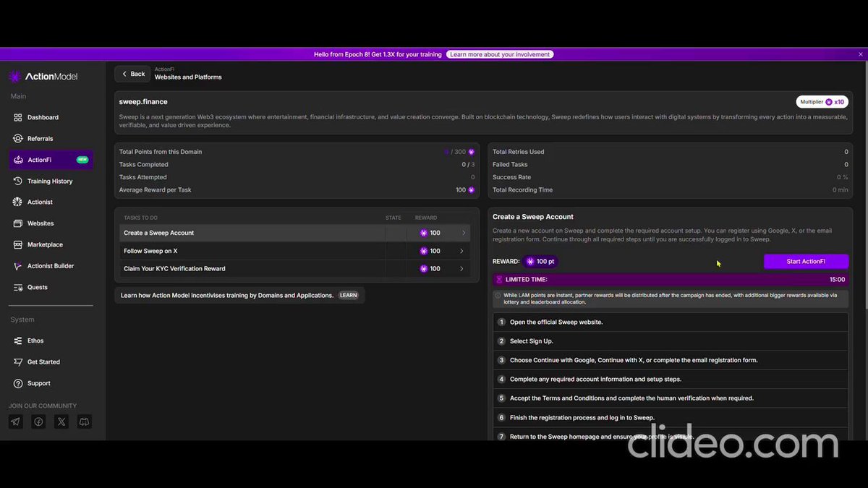Select Quests in the sidebar
The image size is (868, 488).
pos(51,287)
